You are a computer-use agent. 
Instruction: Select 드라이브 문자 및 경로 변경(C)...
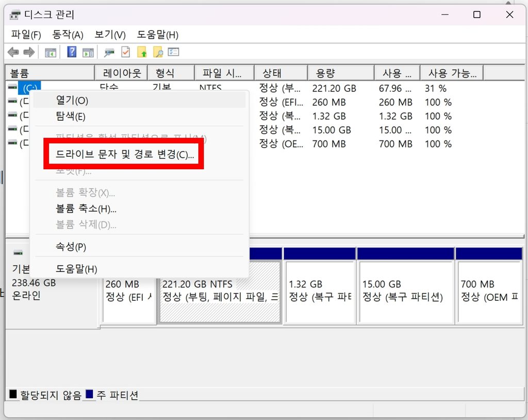pyautogui.click(x=125, y=154)
